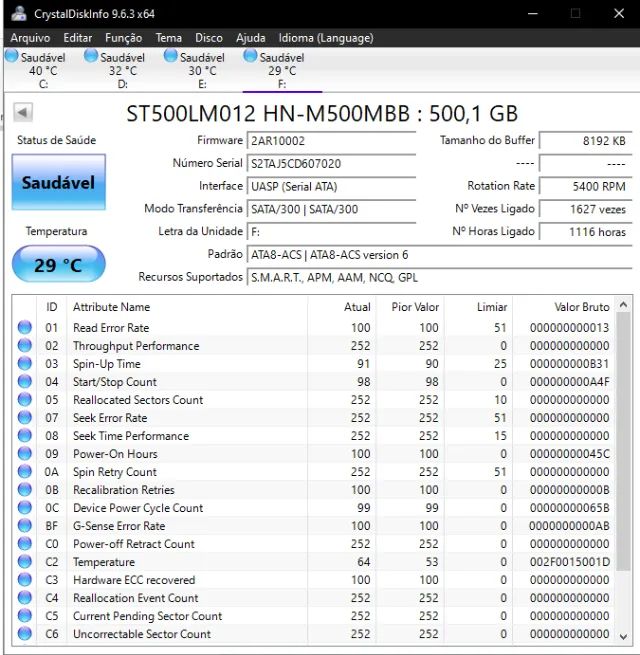Click the Pior Valor column header
The image size is (640, 655).
tap(410, 307)
